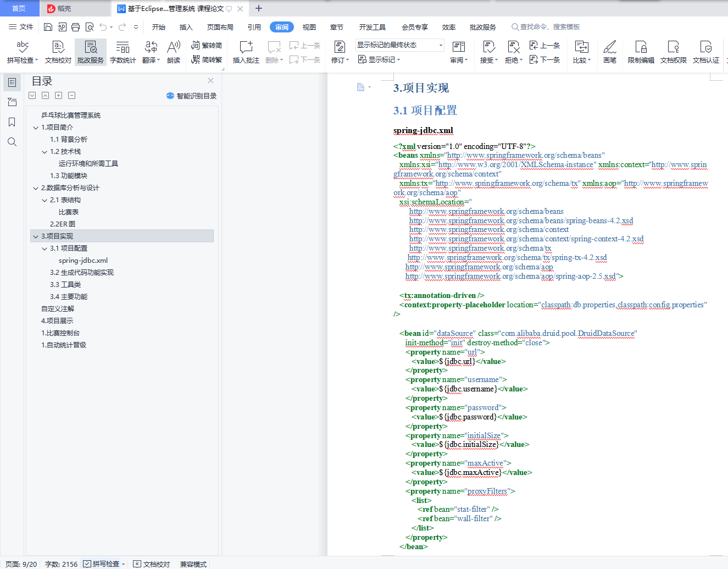This screenshot has height=569, width=728.
Task: Save the document via toolbar save icon
Action: (48, 27)
